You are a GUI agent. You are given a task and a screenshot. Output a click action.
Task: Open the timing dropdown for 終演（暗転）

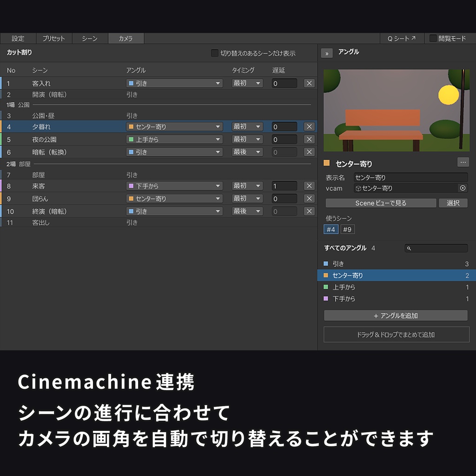(x=247, y=212)
